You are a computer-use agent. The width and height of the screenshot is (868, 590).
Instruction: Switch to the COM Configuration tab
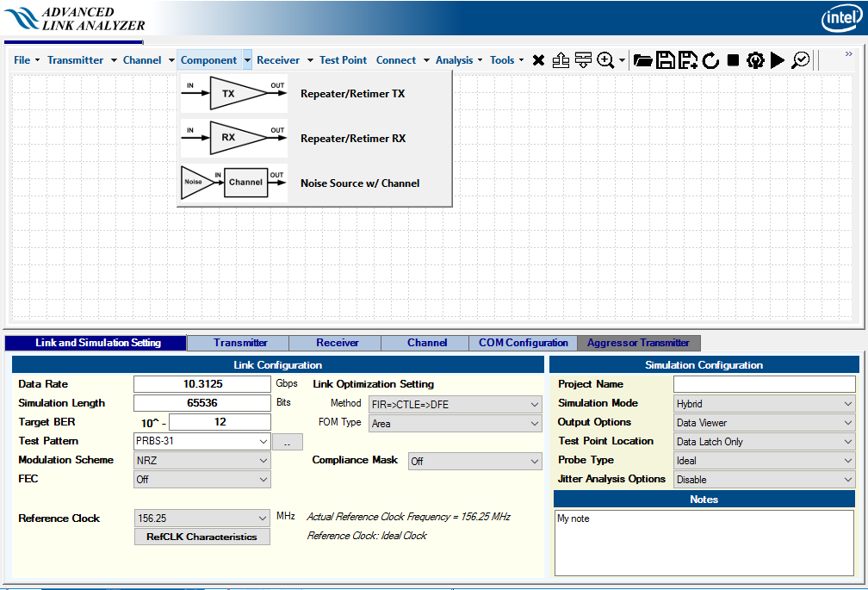(x=524, y=343)
